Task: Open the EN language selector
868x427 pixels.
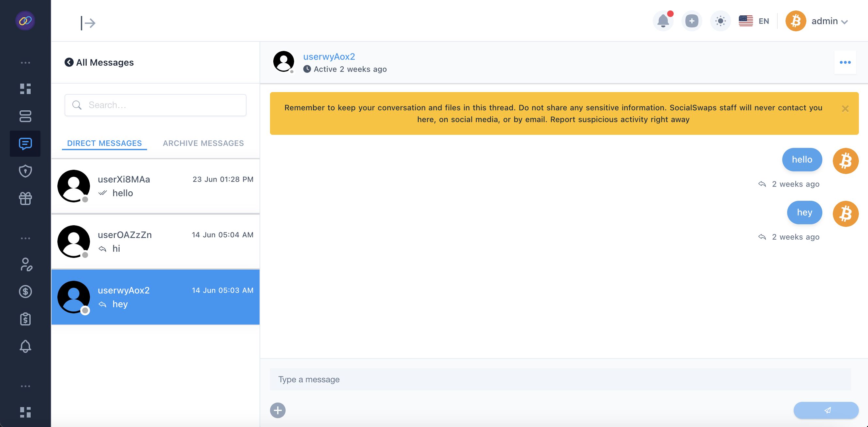Action: pyautogui.click(x=754, y=21)
